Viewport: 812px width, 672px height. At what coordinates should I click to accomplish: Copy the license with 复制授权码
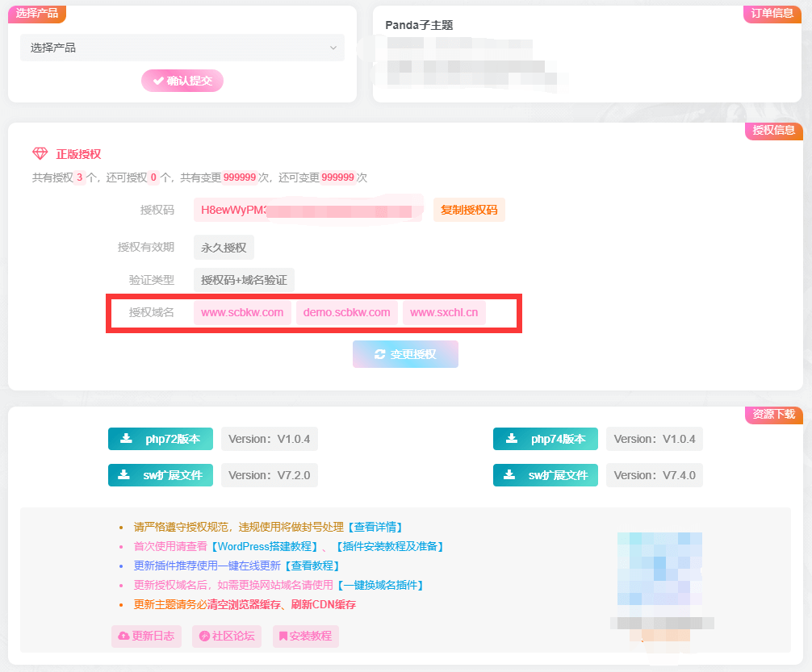click(469, 210)
